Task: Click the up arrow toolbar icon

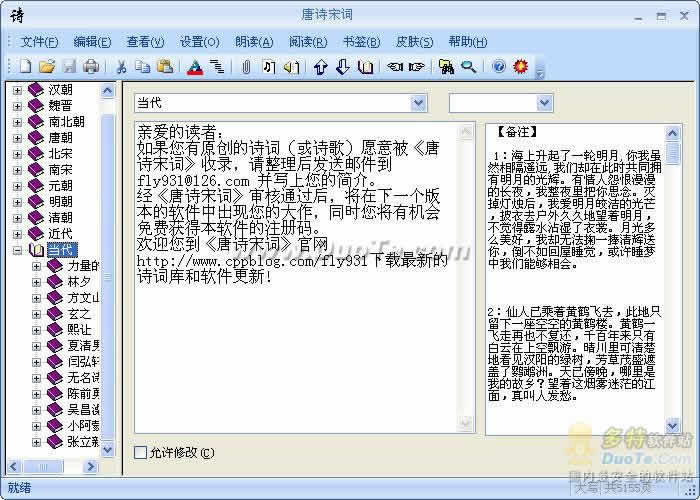Action: tap(321, 67)
